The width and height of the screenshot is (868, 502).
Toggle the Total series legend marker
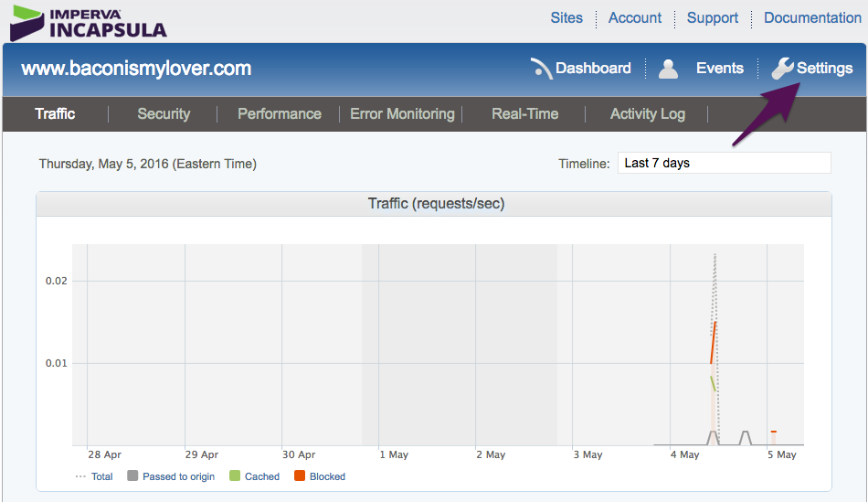80,476
